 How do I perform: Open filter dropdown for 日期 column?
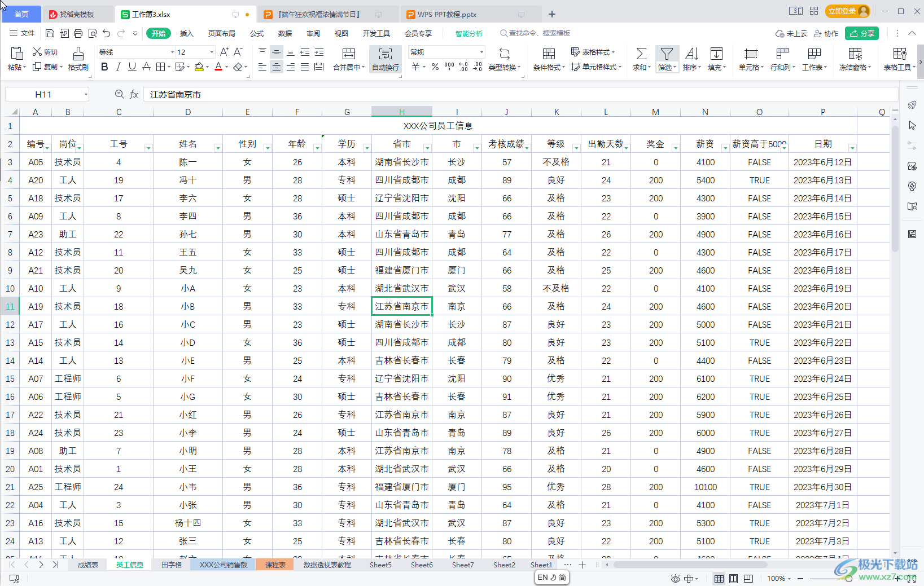coord(852,148)
